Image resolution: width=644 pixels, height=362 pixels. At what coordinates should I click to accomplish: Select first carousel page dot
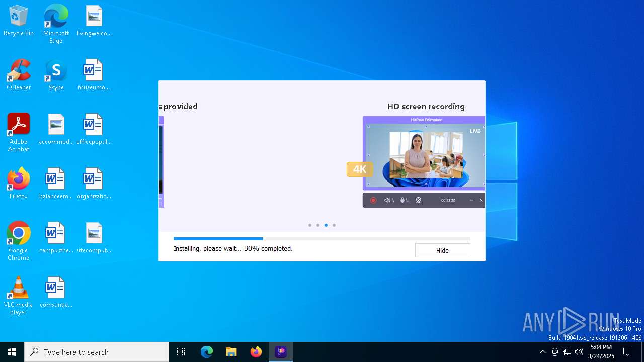310,225
